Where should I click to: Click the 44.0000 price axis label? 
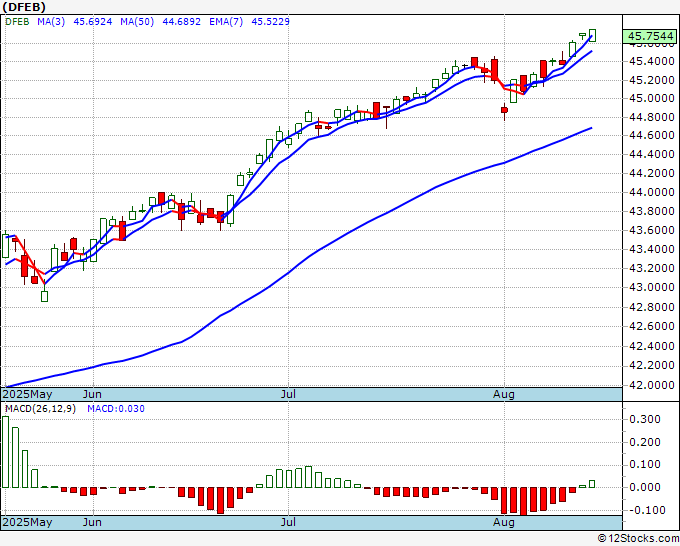[x=652, y=192]
